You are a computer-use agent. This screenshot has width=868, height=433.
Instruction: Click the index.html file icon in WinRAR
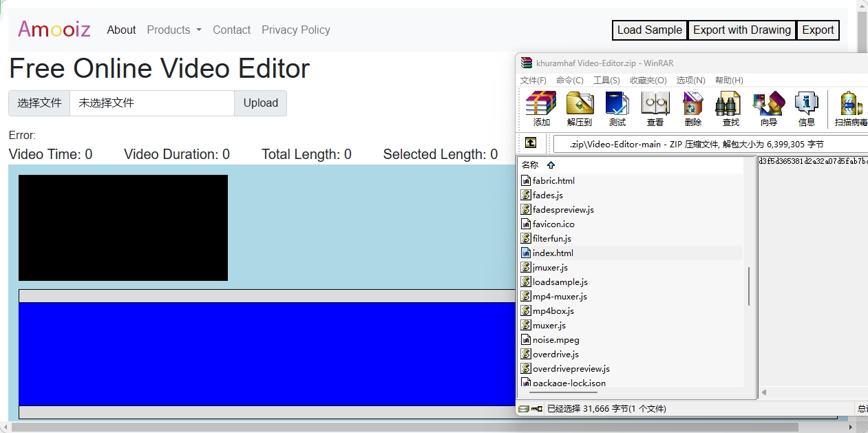[x=526, y=253]
